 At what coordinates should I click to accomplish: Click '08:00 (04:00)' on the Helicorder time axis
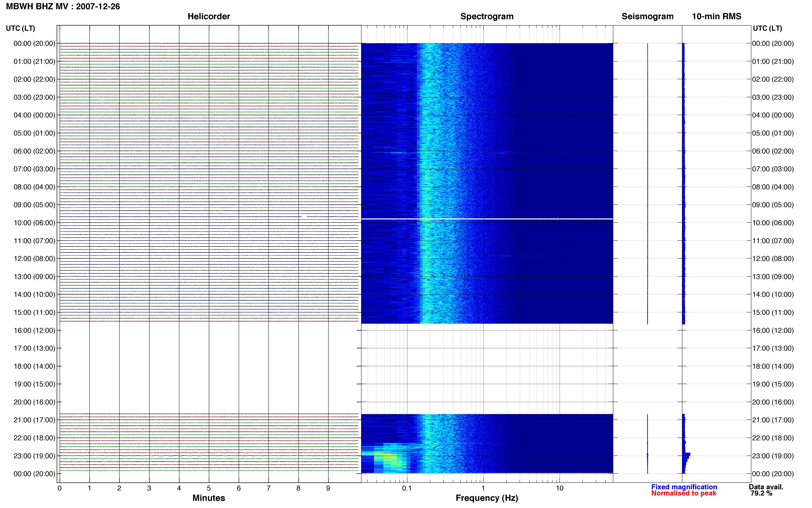[34, 187]
